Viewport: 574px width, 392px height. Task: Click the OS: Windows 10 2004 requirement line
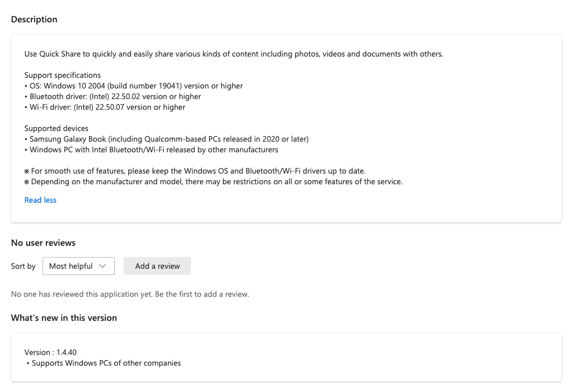(x=134, y=86)
